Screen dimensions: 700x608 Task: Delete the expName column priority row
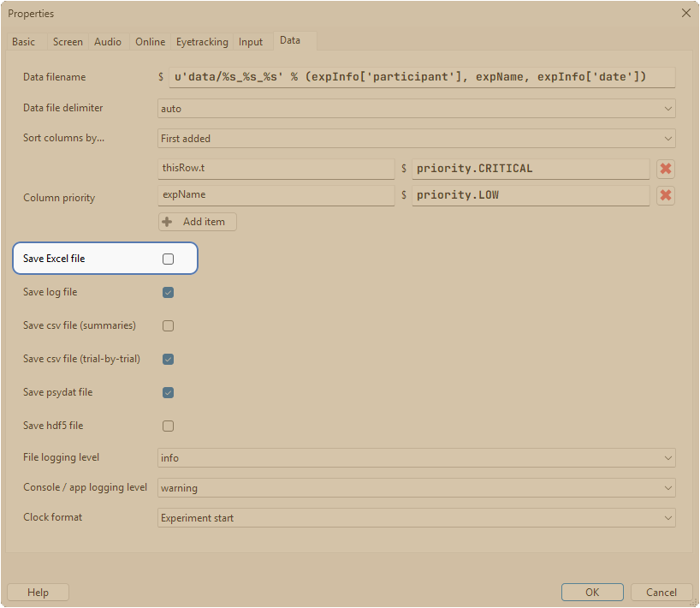pos(665,195)
